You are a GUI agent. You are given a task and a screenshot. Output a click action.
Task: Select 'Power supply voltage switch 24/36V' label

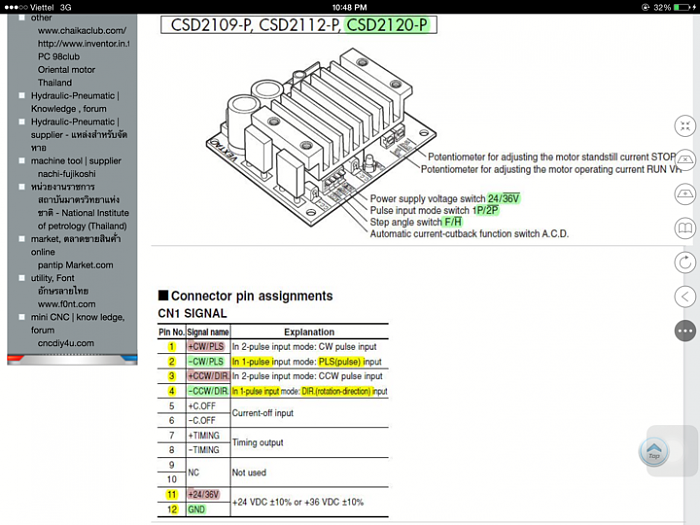(445, 199)
